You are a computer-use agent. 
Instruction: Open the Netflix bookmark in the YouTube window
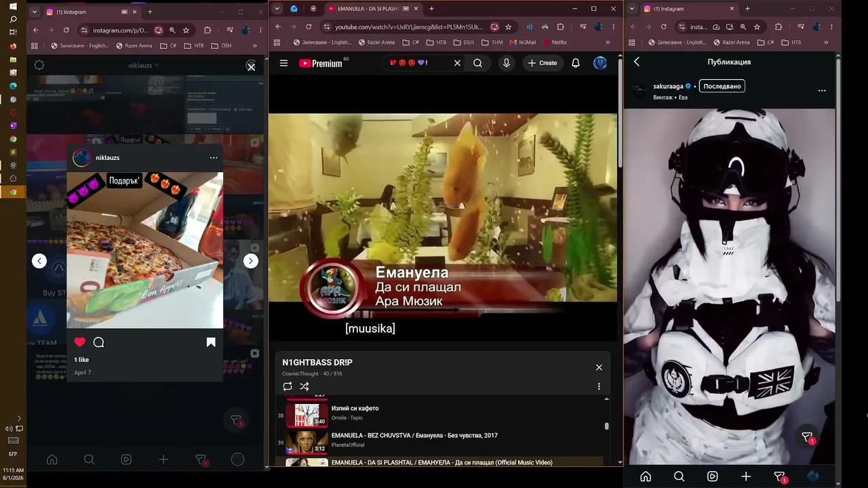coord(555,42)
